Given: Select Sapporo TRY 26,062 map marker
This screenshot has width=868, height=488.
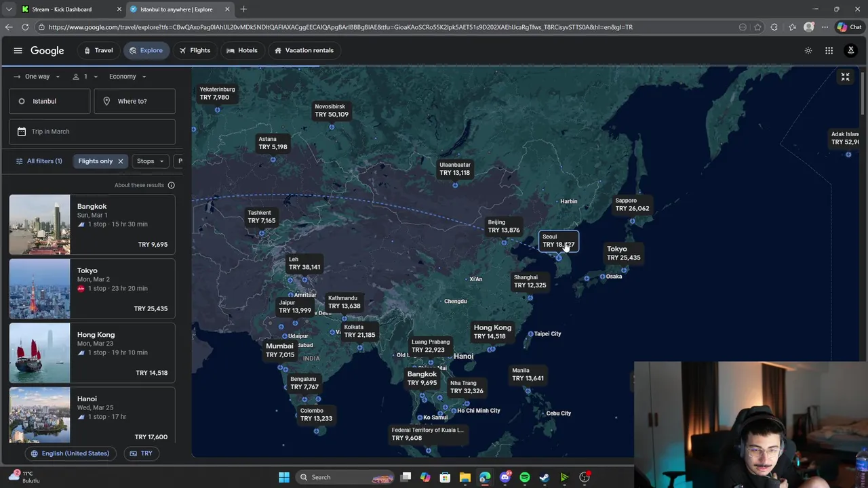Looking at the screenshot, I should 632,205.
